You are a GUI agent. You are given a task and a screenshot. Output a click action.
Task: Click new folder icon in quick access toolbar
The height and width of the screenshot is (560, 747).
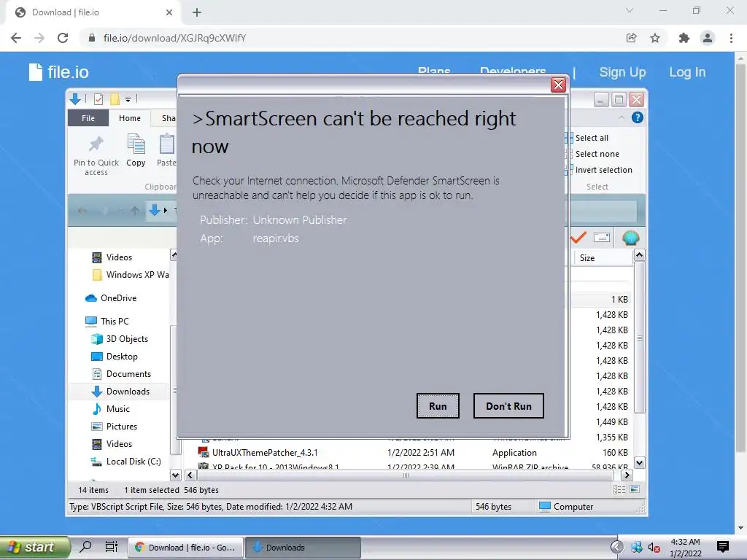click(115, 99)
